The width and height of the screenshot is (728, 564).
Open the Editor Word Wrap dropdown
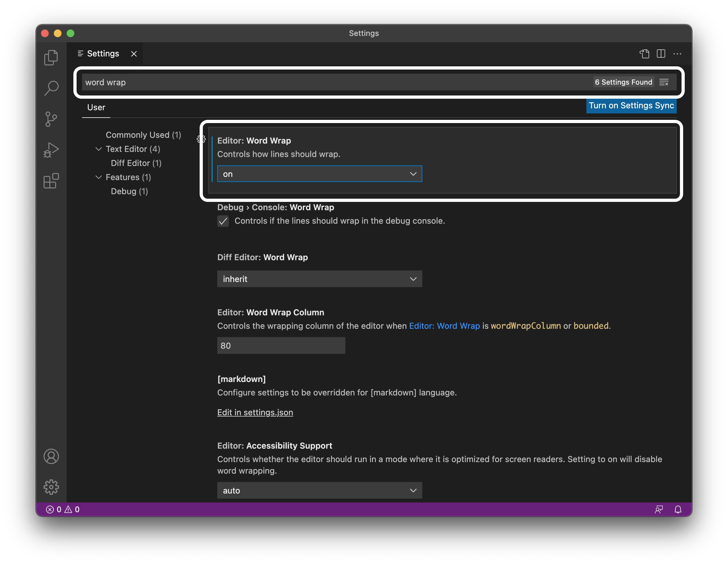click(319, 174)
